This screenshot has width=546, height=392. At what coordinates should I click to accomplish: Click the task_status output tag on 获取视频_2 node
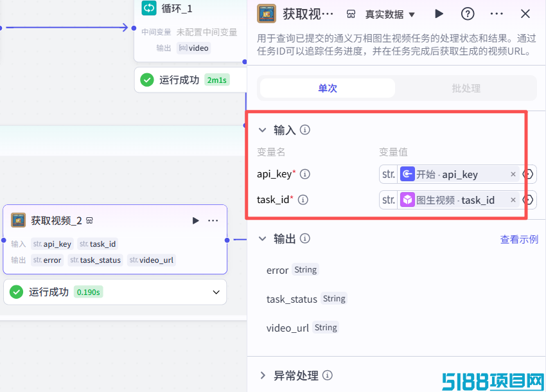(96, 260)
